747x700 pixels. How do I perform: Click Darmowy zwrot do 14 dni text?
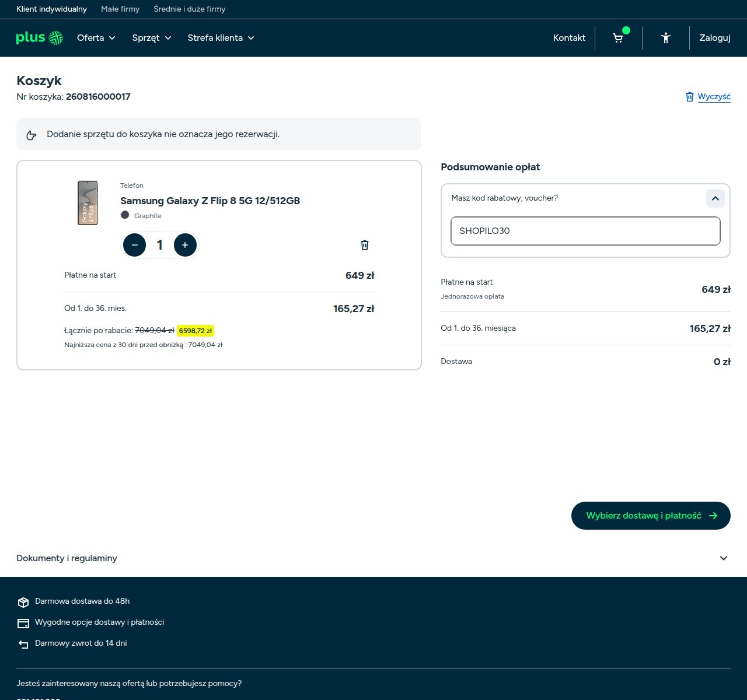pos(81,643)
